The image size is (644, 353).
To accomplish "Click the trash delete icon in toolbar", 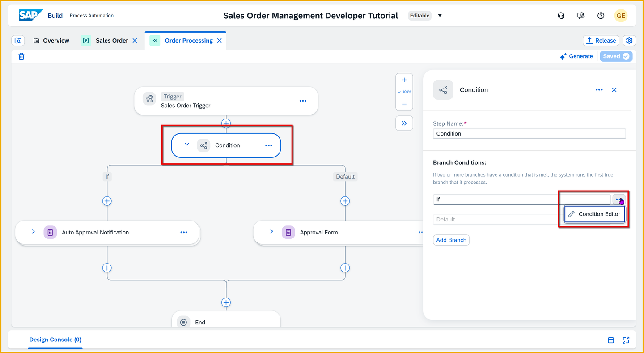I will 21,56.
